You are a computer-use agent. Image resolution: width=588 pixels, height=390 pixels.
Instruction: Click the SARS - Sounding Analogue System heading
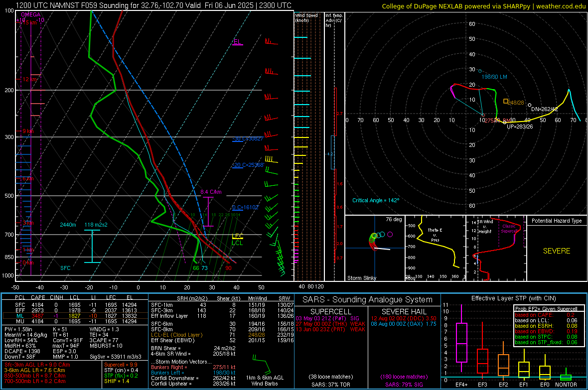click(x=368, y=300)
